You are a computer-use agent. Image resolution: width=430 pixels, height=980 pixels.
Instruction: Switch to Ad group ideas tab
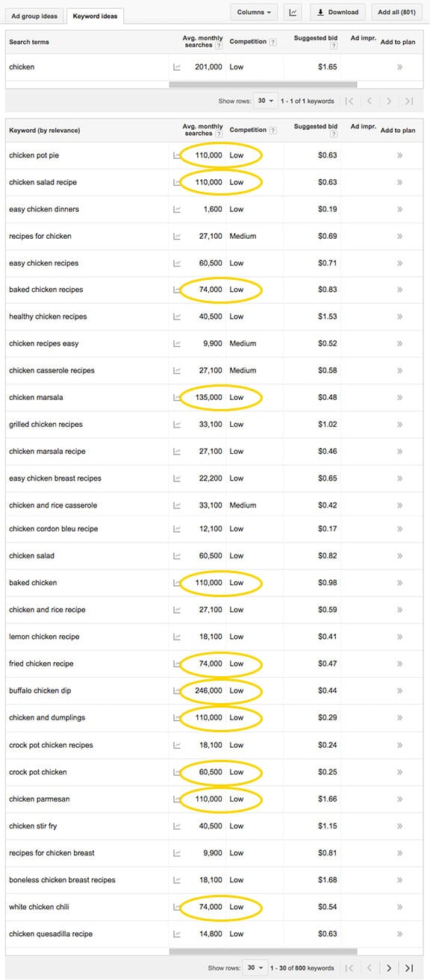34,16
